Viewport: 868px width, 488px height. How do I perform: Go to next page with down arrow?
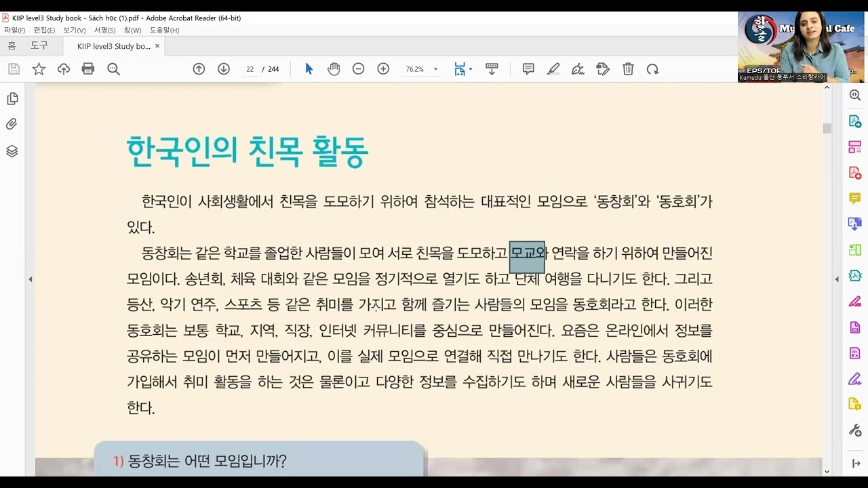(224, 68)
